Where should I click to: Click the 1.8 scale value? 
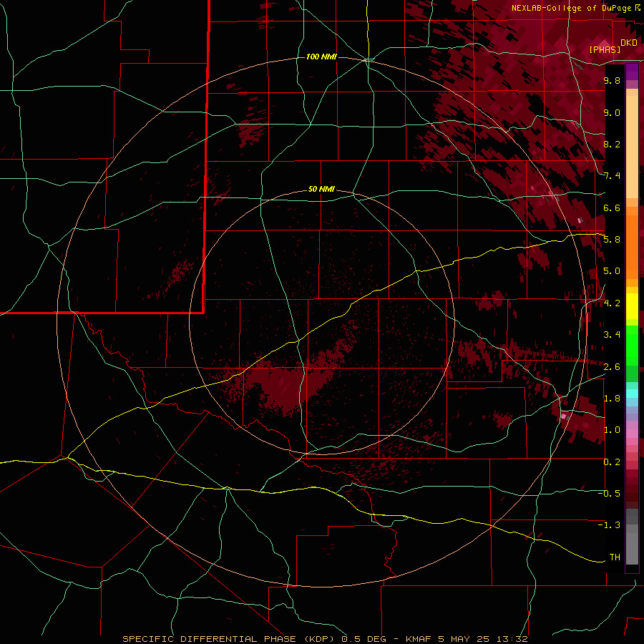coord(612,399)
